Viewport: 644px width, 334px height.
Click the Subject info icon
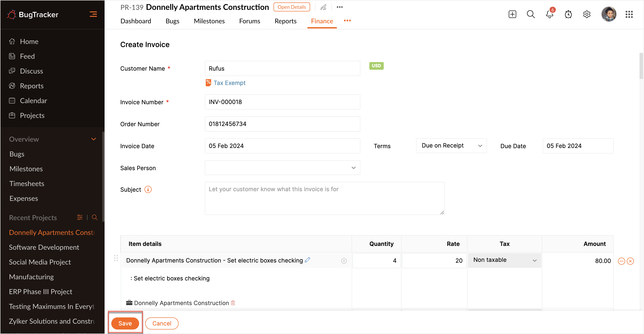148,189
